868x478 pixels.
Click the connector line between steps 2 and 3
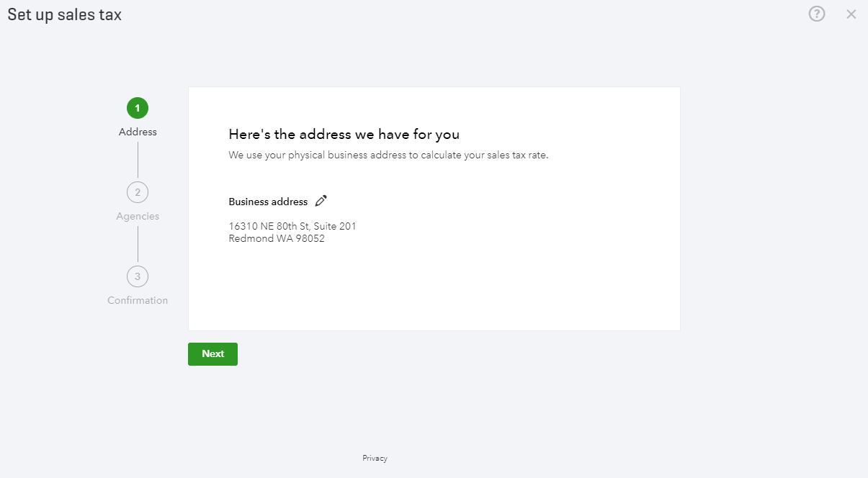pos(138,244)
